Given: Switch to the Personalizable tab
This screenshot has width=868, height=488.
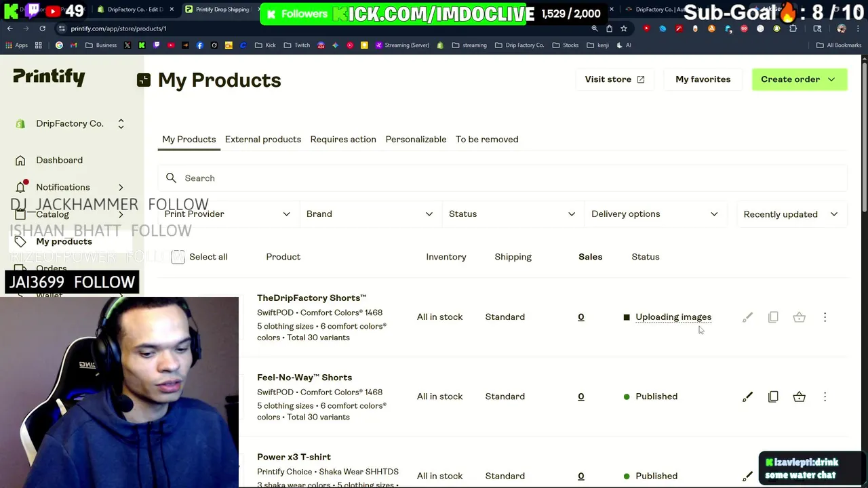Looking at the screenshot, I should point(416,140).
